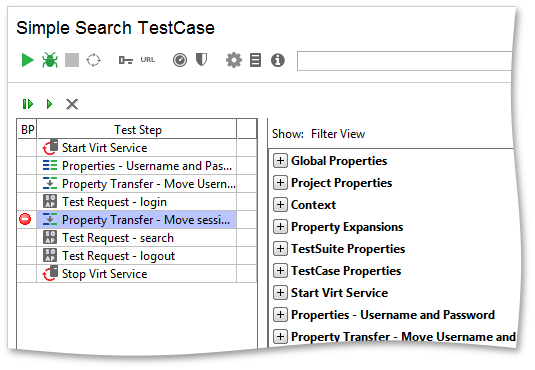535x370 pixels.
Task: Select Test Request - logout step
Action: click(136, 256)
